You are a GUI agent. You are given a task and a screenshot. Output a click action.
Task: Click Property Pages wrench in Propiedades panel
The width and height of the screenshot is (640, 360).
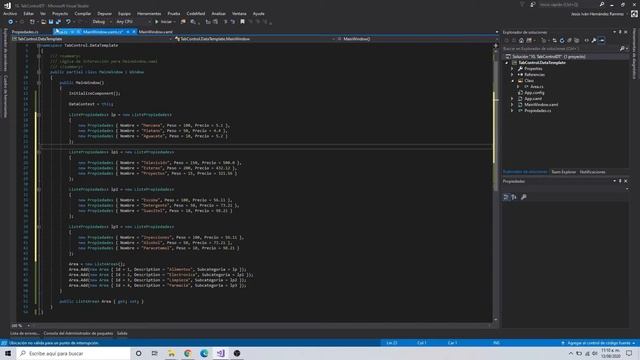pyautogui.click(x=524, y=197)
